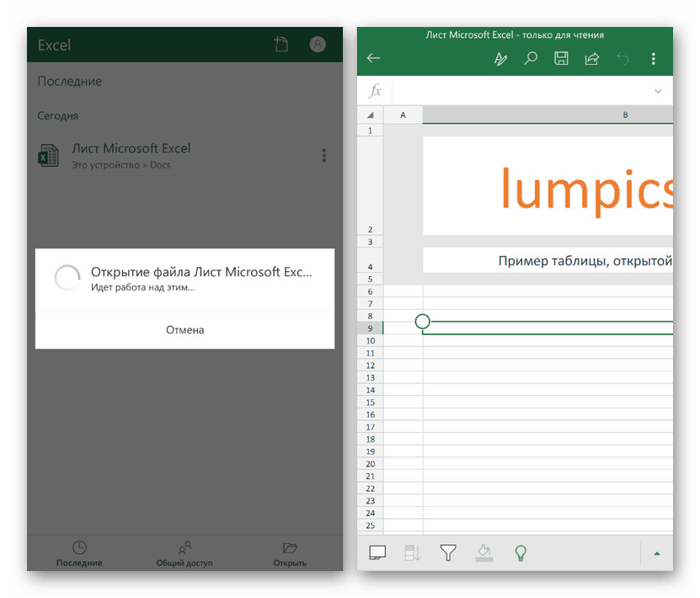Viewport: 700px width, 598px height.
Task: Click the select-all corner triangle of the grid
Action: 370,115
